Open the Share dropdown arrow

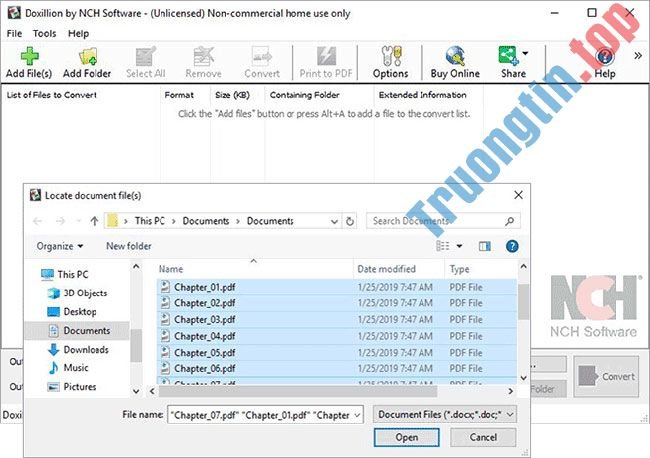(525, 53)
